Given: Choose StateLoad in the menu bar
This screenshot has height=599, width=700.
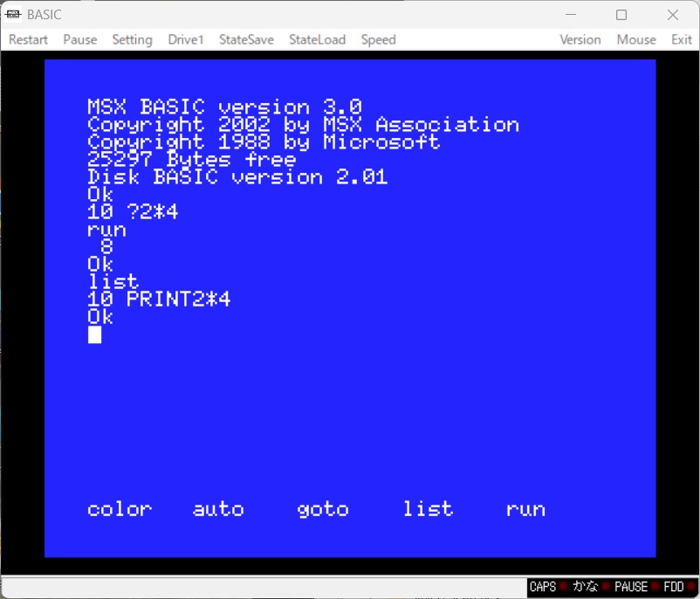Looking at the screenshot, I should tap(317, 40).
